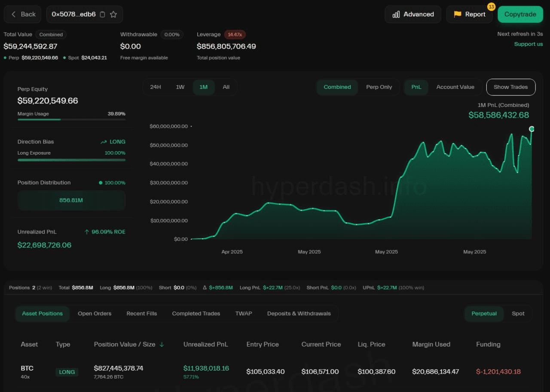550x392 pixels.
Task: Open Advanced view with chart icon
Action: (413, 14)
